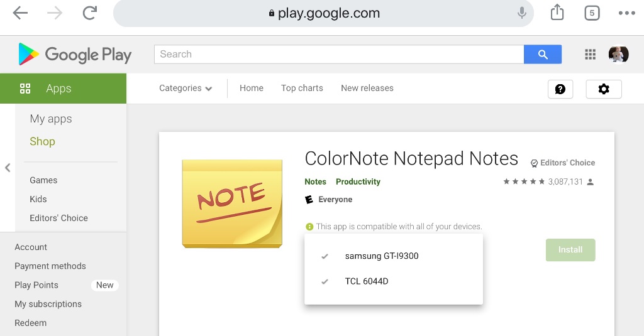644x336 pixels.
Task: Open Play Points
Action: pyautogui.click(x=36, y=285)
